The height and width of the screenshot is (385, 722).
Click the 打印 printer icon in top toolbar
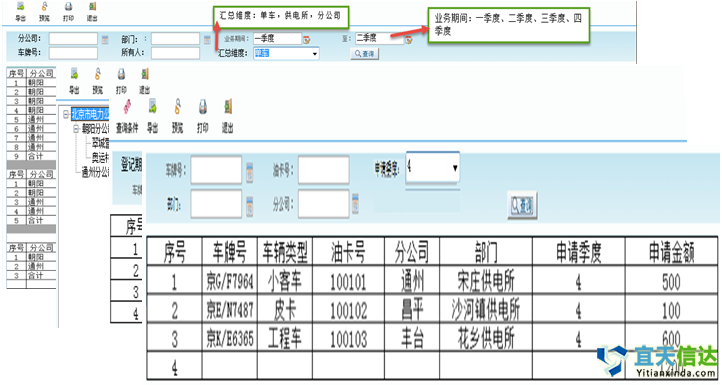pyautogui.click(x=68, y=12)
